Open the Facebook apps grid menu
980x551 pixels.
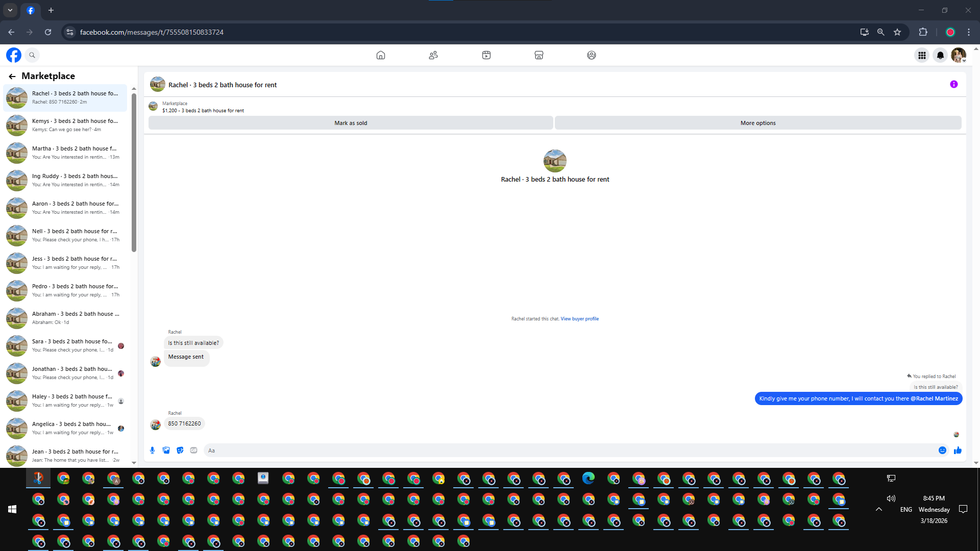pos(922,55)
